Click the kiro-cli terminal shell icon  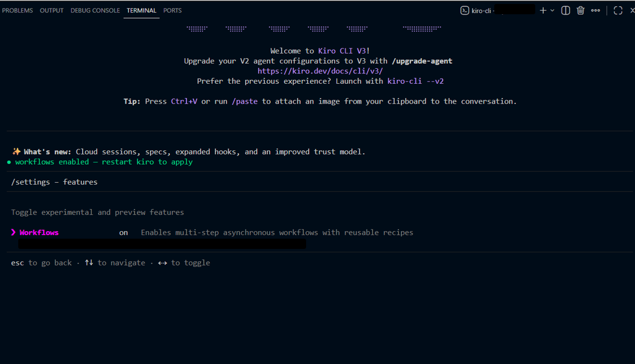(x=465, y=10)
